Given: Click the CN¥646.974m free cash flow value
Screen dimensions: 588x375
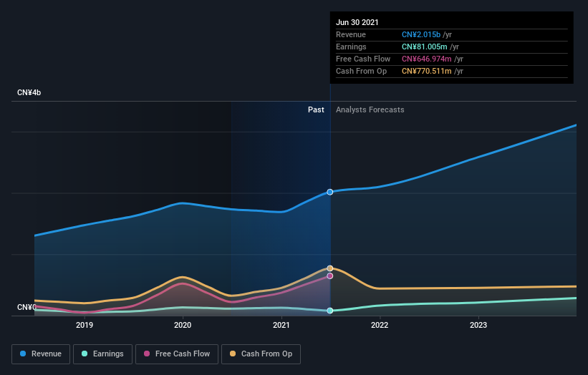Looking at the screenshot, I should point(426,59).
